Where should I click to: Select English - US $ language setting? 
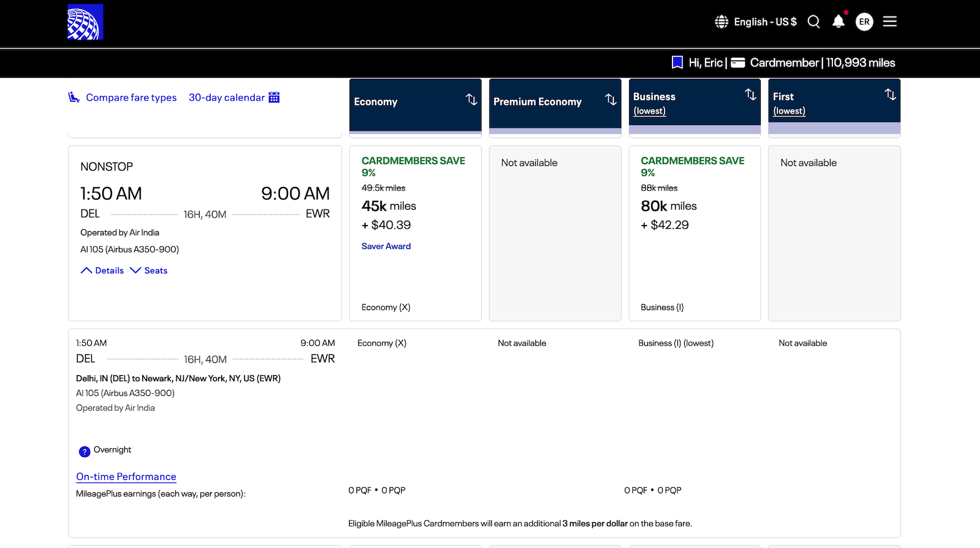pos(765,22)
